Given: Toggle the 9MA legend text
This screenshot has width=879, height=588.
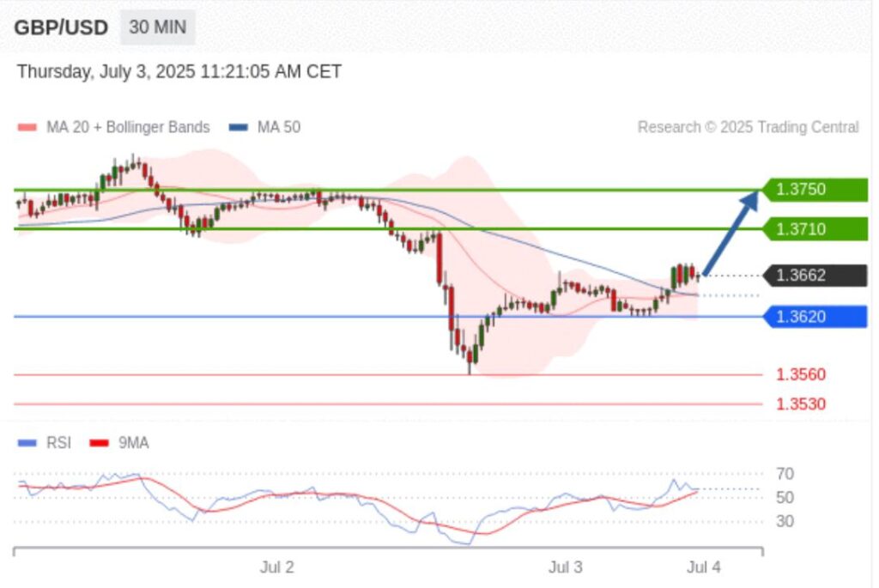Looking at the screenshot, I should (133, 443).
